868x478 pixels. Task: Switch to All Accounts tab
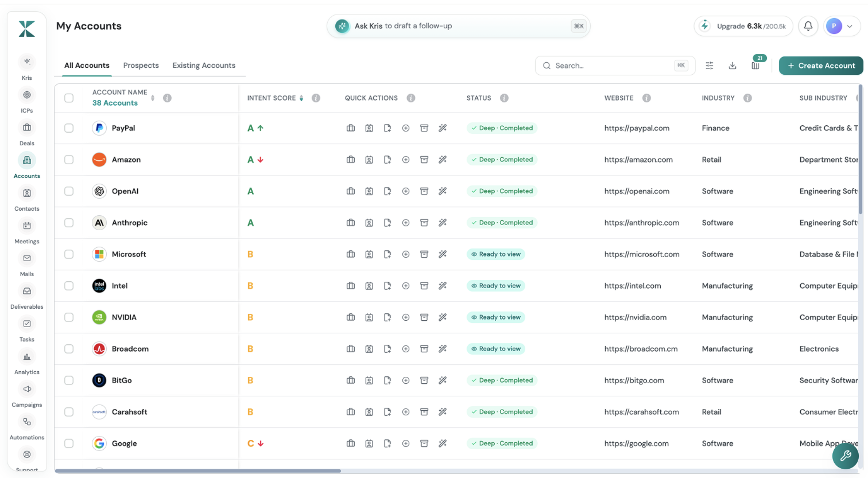click(87, 65)
